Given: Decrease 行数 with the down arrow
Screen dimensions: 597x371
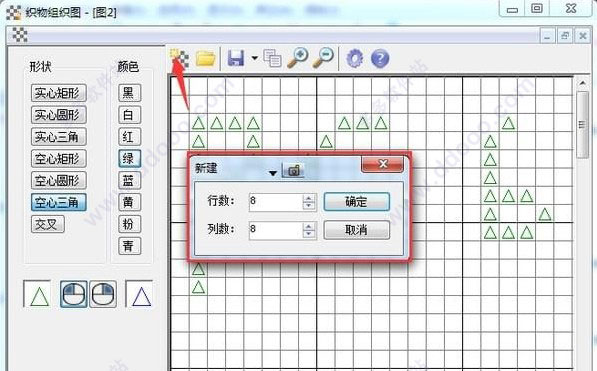Looking at the screenshot, I should point(309,206).
